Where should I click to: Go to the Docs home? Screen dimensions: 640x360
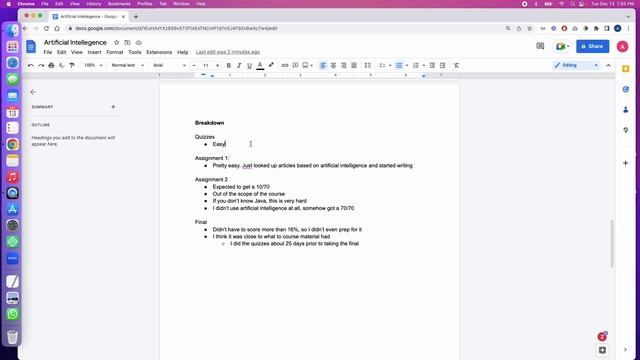coord(31,47)
